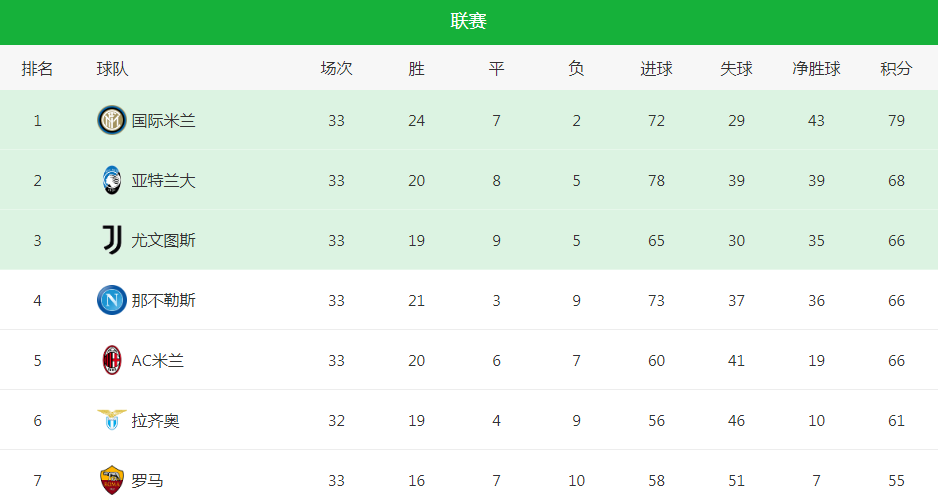
Task: Click the 排名 column header
Action: click(37, 69)
